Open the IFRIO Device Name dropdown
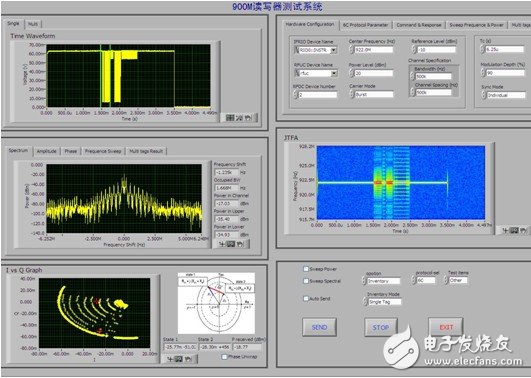Viewport: 531px width, 378px height. (334, 50)
